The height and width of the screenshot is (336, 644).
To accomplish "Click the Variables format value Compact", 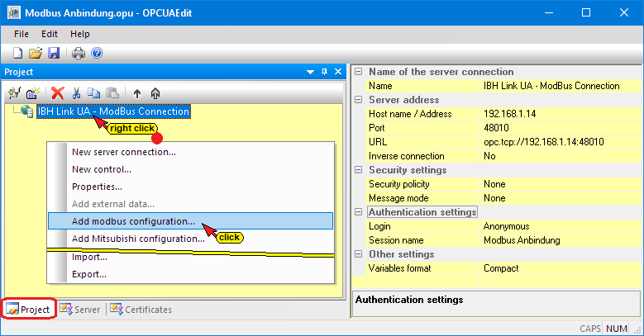I will click(501, 268).
